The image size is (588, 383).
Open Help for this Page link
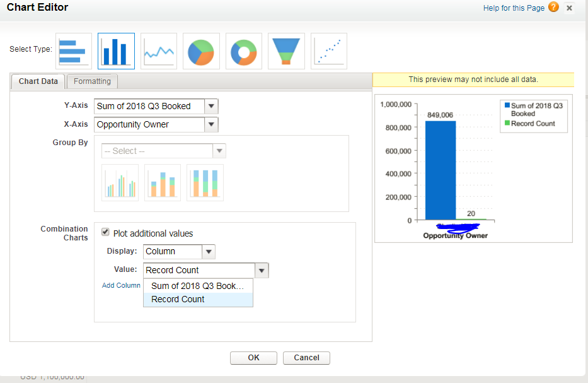tap(512, 8)
